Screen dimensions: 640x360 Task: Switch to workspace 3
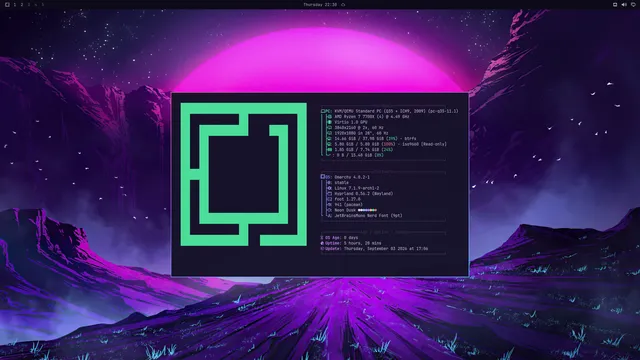29,4
